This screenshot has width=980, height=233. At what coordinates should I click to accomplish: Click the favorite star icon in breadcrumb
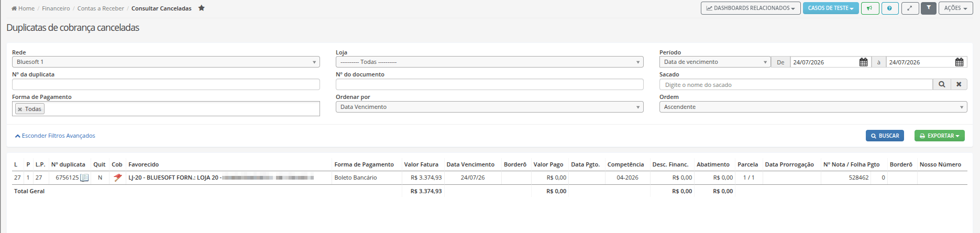point(202,8)
